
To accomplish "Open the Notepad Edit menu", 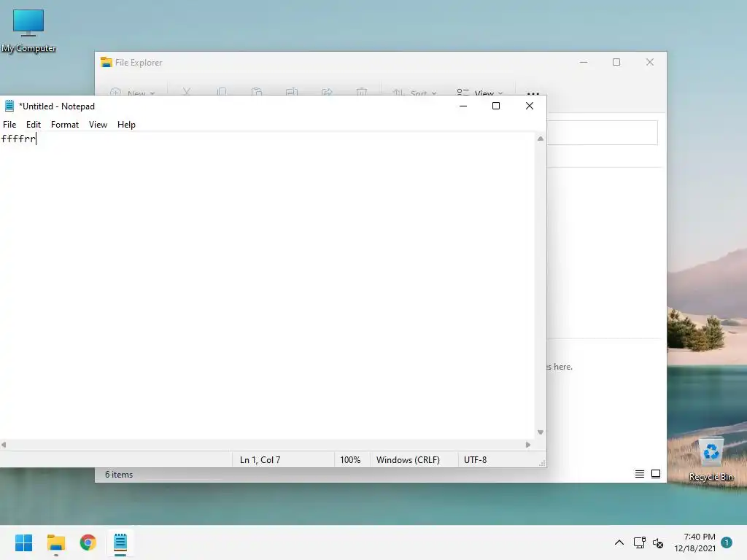I will point(34,124).
